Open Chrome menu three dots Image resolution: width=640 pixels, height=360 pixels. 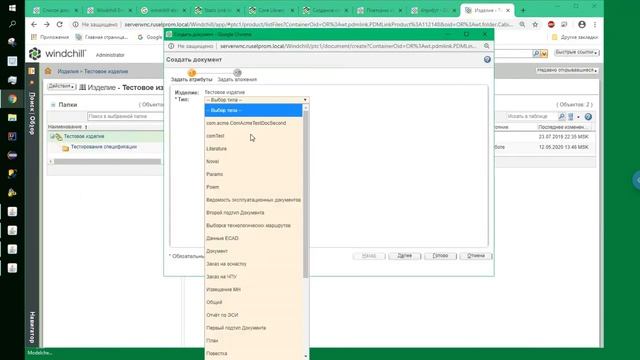tap(595, 24)
